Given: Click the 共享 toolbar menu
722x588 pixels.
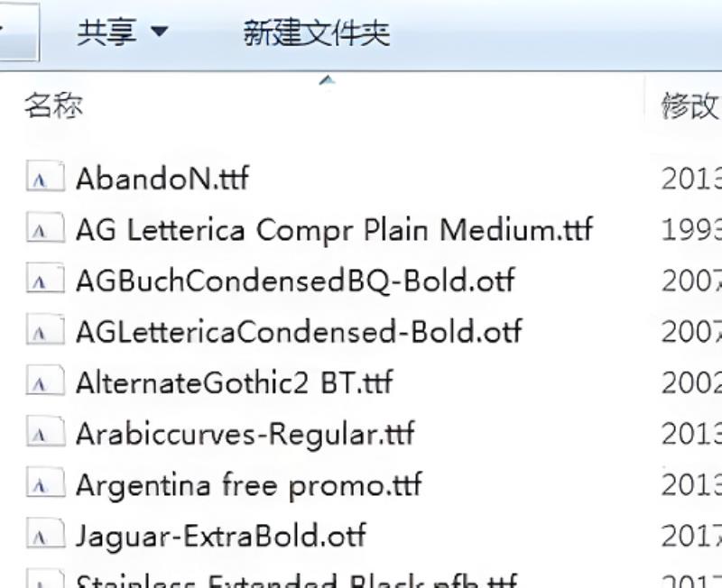Looking at the screenshot, I should tap(122, 32).
